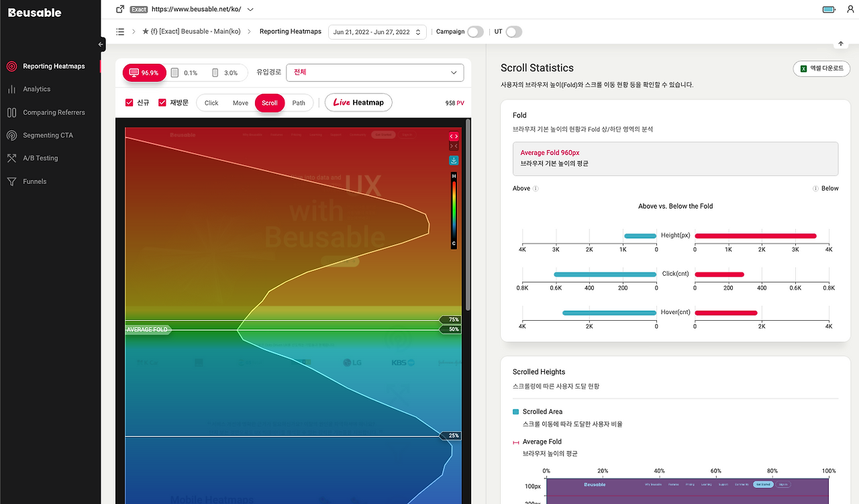Viewport: 859px width, 504px height.
Task: Click the info icon next to Below
Action: pyautogui.click(x=815, y=189)
